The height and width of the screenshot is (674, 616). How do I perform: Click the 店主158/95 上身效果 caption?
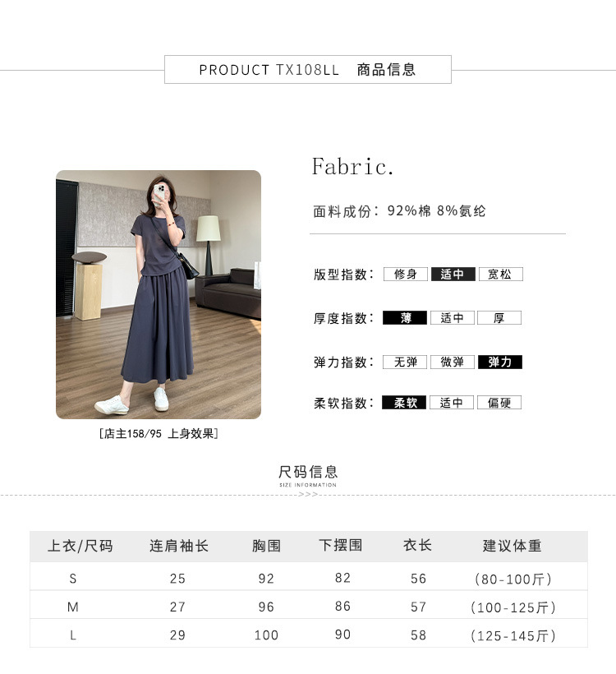[x=159, y=434]
